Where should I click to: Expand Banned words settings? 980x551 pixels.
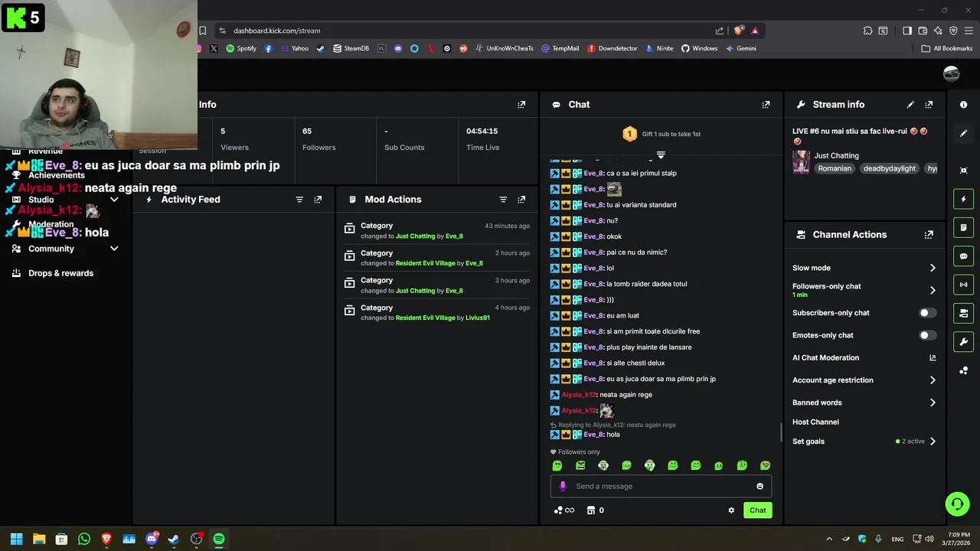(x=933, y=403)
